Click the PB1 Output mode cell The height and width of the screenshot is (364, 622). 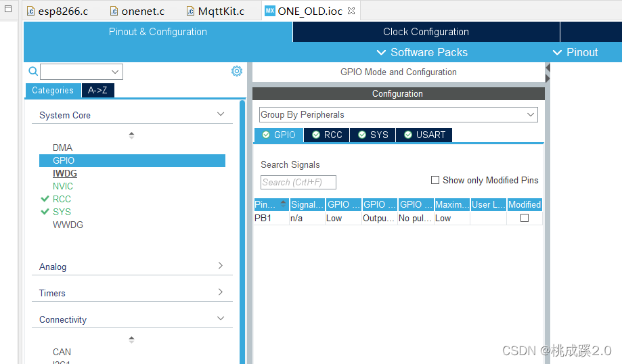coord(380,218)
